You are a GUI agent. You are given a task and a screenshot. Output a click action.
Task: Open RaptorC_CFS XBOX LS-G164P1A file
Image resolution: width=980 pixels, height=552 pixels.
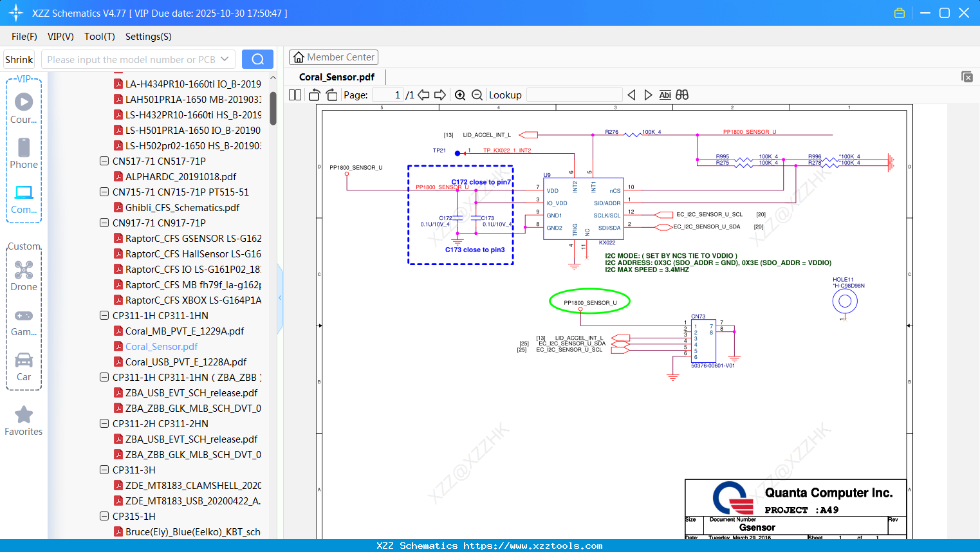tap(193, 300)
